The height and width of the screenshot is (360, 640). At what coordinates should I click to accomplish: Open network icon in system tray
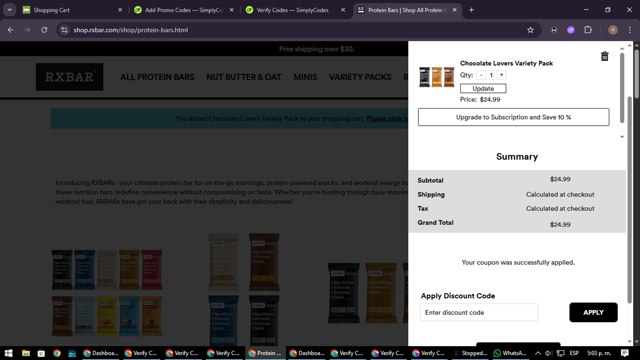click(561, 353)
